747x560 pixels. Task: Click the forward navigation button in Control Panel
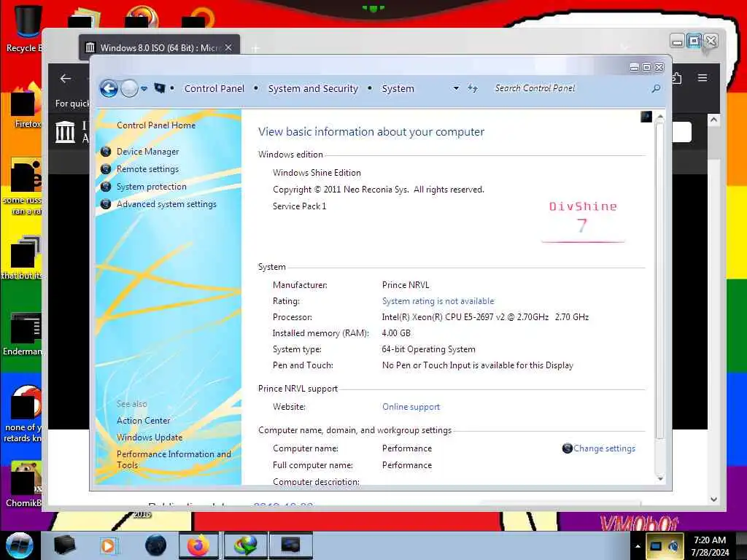129,88
